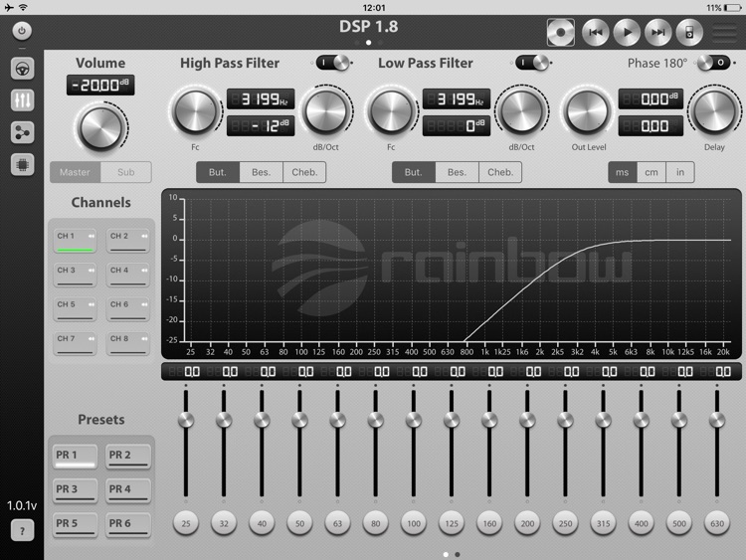This screenshot has height=560, width=746.
Task: Open the hamburger menu at top right
Action: tap(724, 33)
